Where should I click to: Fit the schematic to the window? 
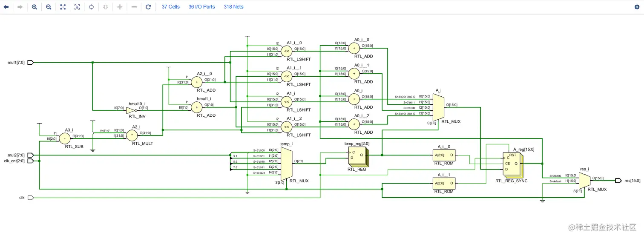[x=63, y=7]
